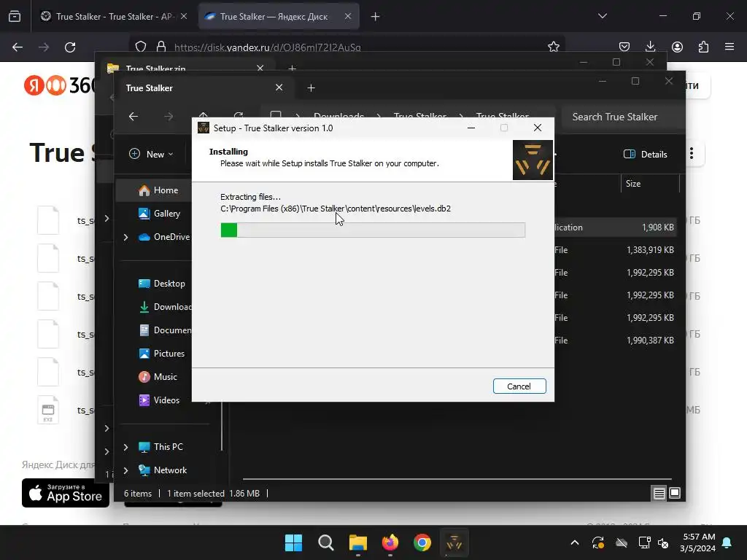Open the Firefox application menu
747x560 pixels.
click(x=729, y=47)
